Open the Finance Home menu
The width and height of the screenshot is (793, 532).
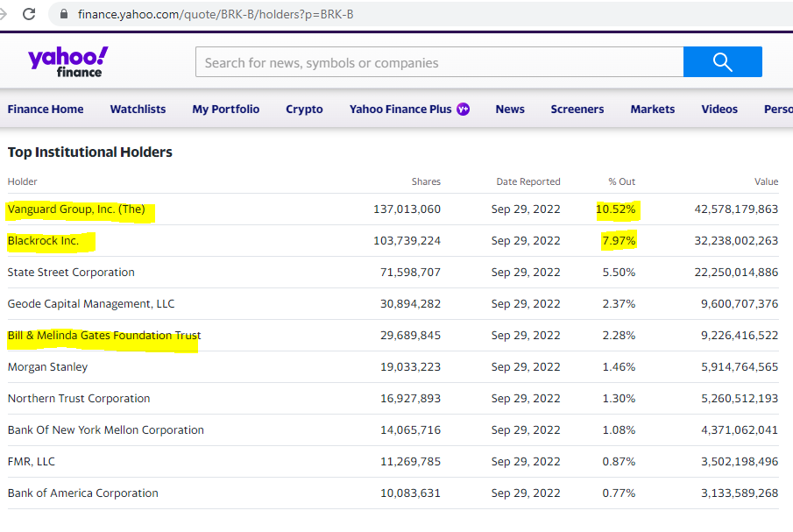click(46, 110)
